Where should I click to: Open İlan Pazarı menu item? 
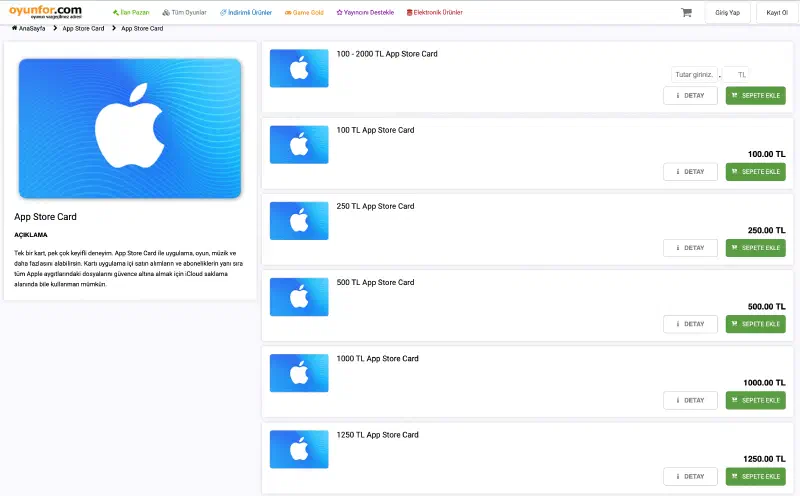tap(131, 12)
